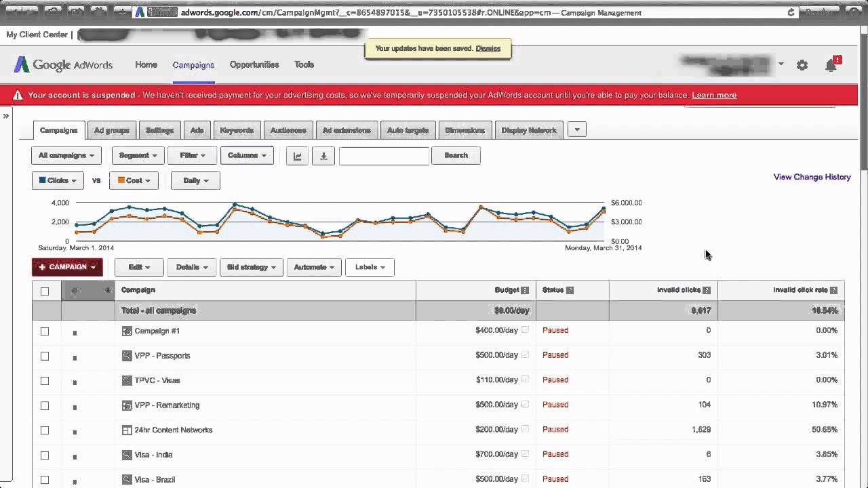Select the 24hr Content Networks checkbox
868x488 pixels.
(x=45, y=430)
